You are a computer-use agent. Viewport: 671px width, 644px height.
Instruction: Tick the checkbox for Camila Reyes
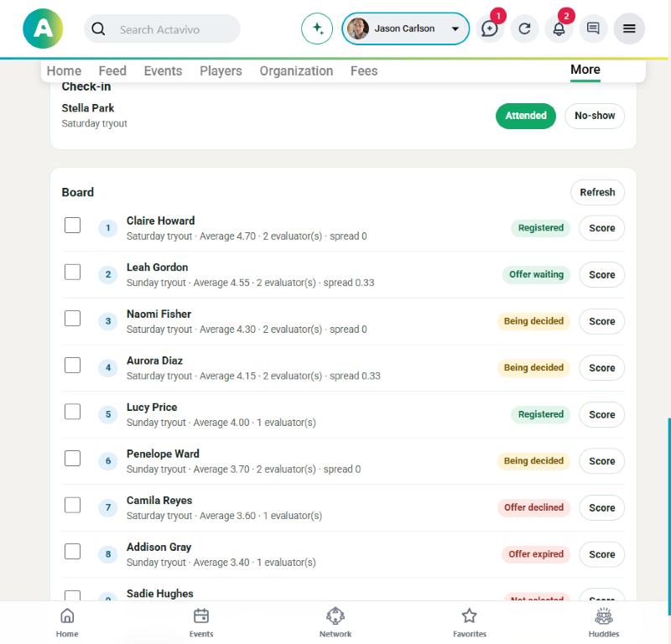pos(72,505)
